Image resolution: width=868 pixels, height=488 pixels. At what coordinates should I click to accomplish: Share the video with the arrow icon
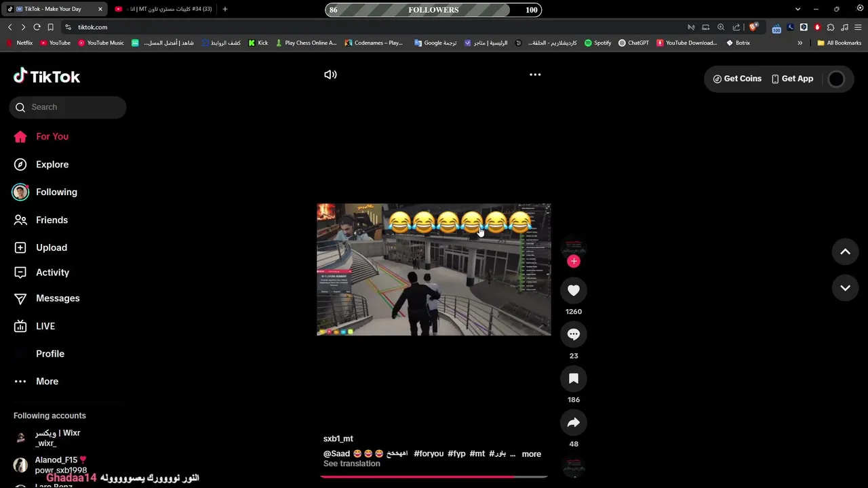coord(574,423)
